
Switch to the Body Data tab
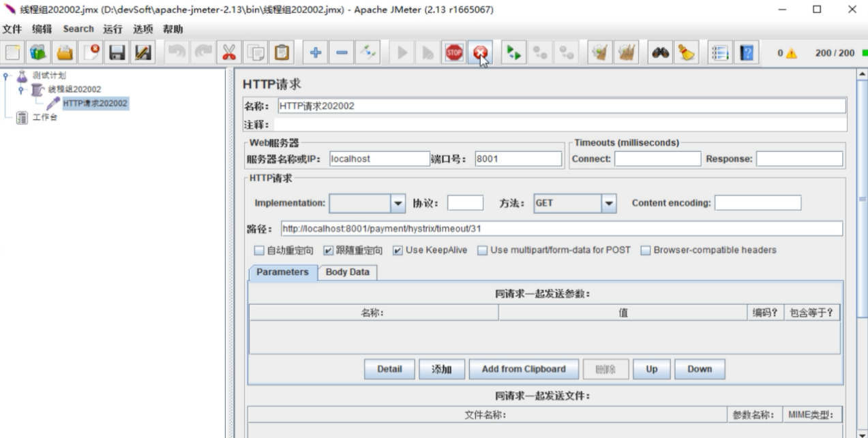(348, 272)
